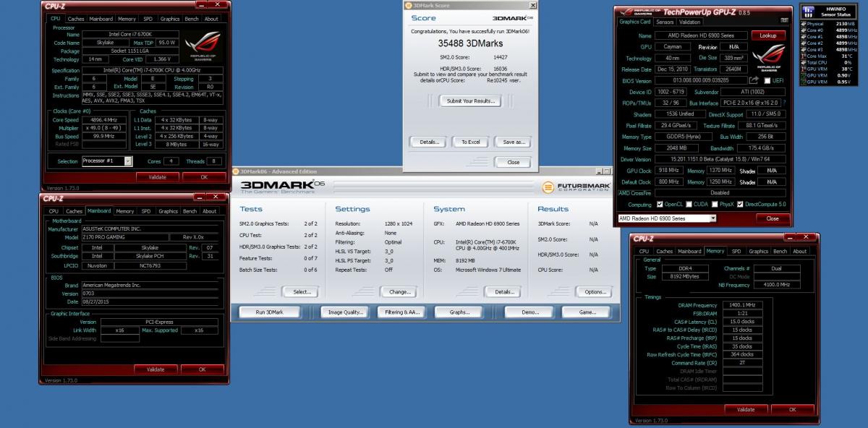Click the Driver Version field in GPU-Z
Image resolution: width=868 pixels, height=428 pixels.
pyautogui.click(x=720, y=159)
